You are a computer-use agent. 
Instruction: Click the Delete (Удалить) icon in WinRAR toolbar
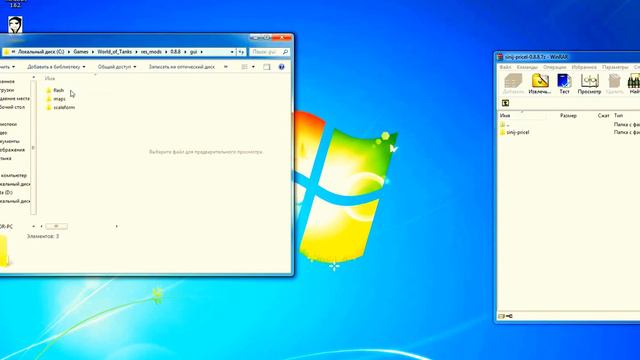614,81
